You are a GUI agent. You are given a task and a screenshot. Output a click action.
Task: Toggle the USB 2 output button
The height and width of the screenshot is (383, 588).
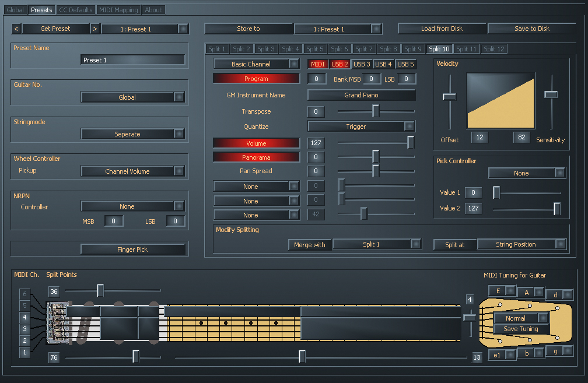coord(339,64)
